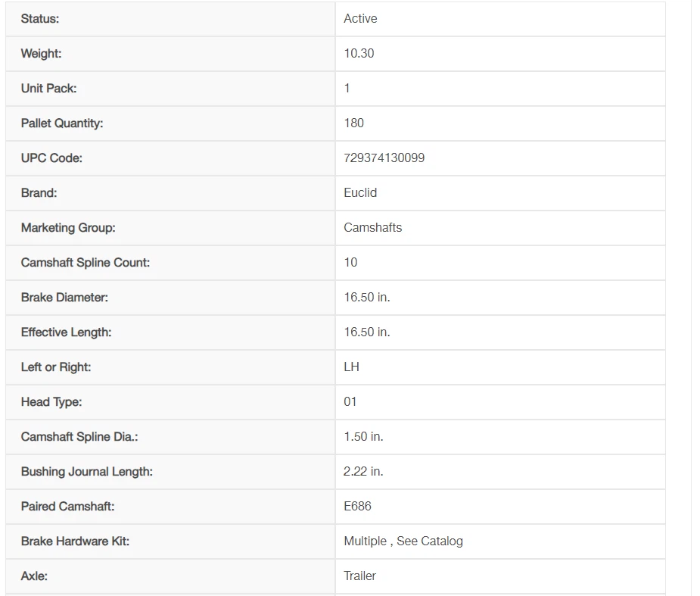Click the Camshaft Spline Dia. value 1.50 in.
The height and width of the screenshot is (596, 700).
(363, 437)
